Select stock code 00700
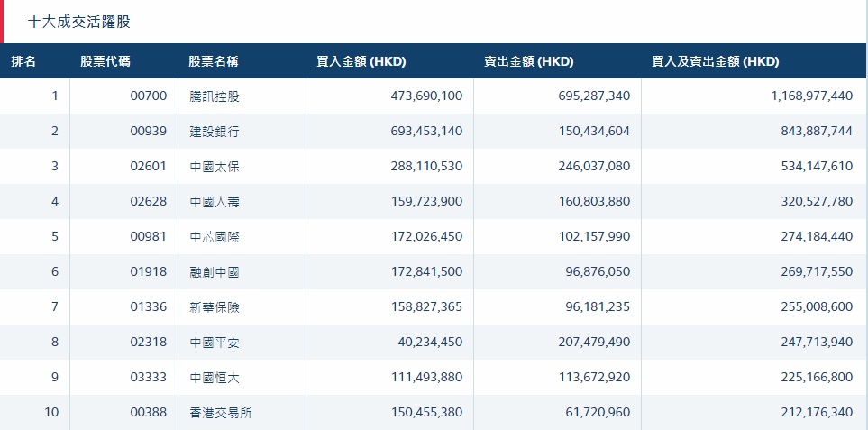The height and width of the screenshot is (430, 868). tap(148, 96)
